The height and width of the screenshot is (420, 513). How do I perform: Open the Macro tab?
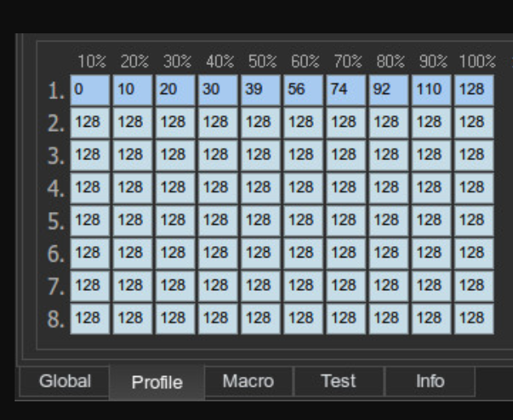(248, 381)
